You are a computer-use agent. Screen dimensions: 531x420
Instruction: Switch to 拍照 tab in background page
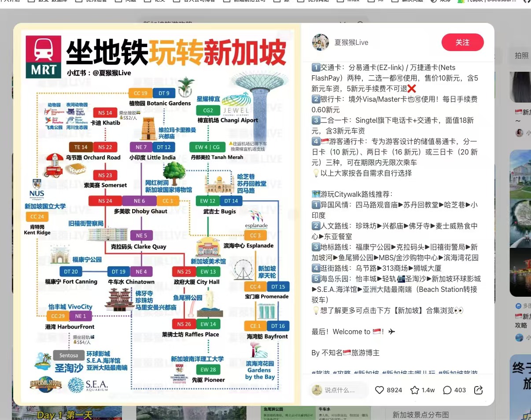coord(521,55)
